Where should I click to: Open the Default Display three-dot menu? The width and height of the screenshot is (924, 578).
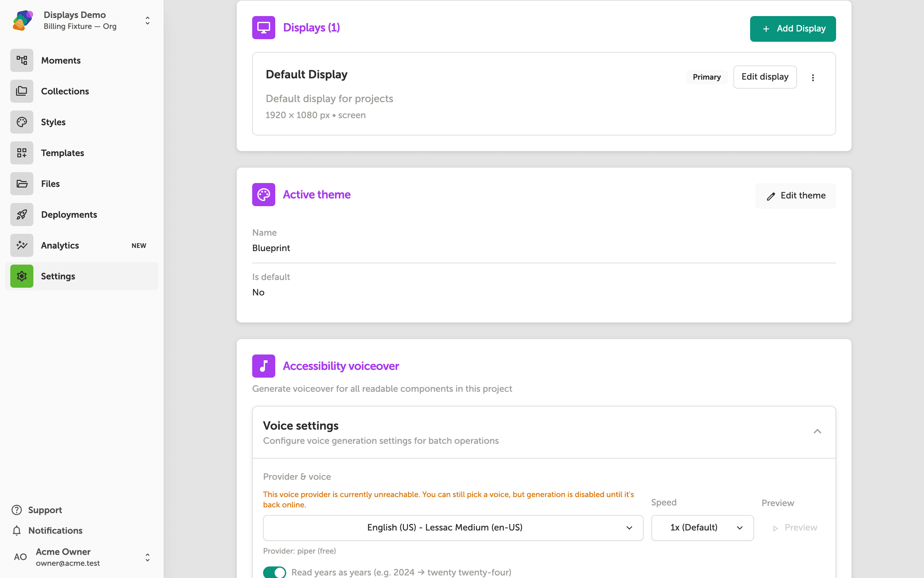(x=813, y=77)
